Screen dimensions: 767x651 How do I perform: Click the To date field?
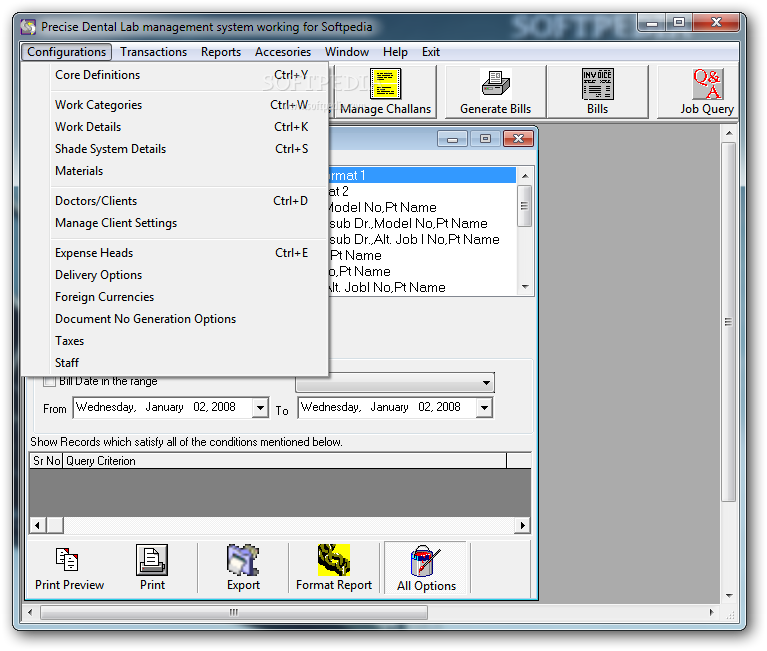[x=395, y=407]
